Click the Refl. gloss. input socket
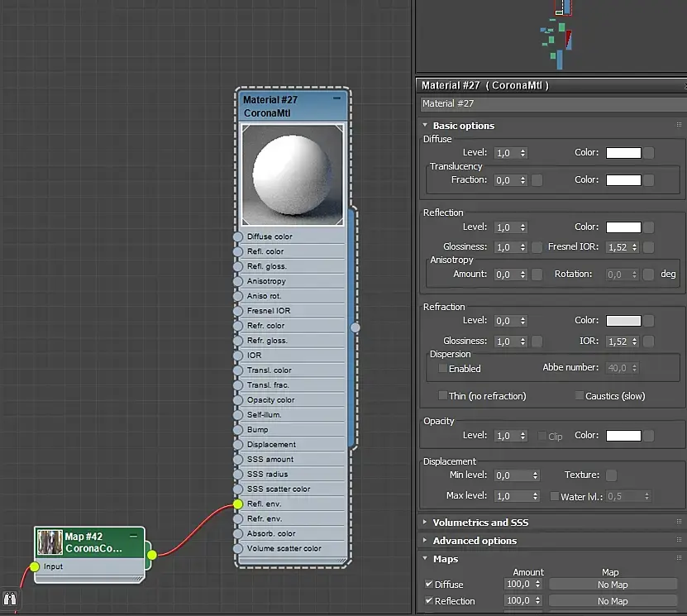The image size is (687, 616). [237, 266]
